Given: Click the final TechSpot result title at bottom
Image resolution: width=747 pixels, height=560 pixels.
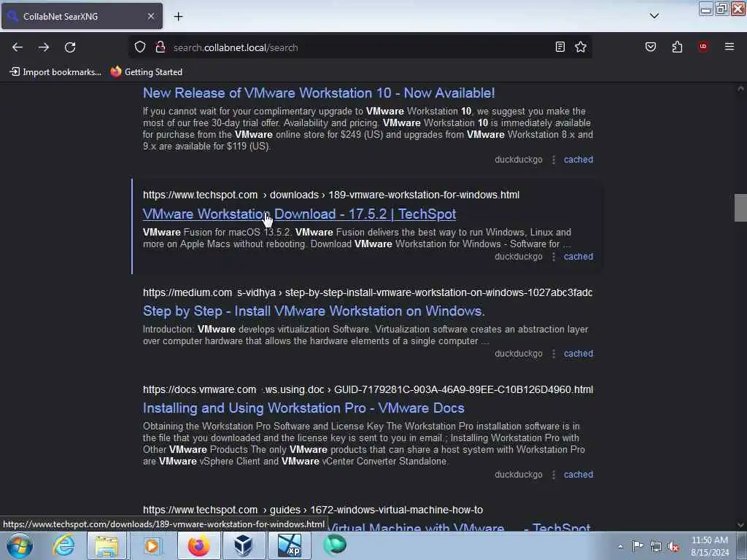Looking at the screenshot, I should 460,526.
